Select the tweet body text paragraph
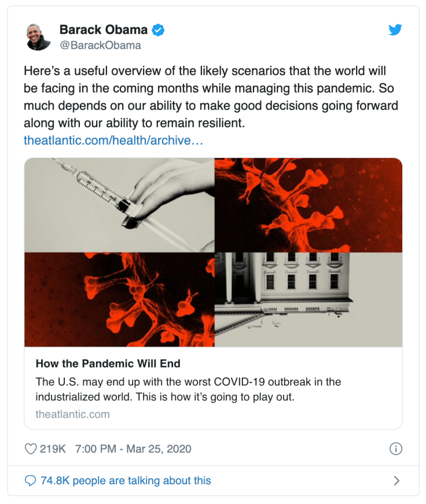Screen dimensions: 426x504 click(x=211, y=97)
